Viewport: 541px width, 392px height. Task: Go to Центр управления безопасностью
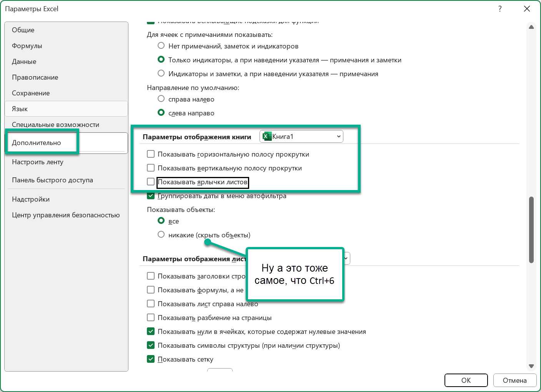(66, 215)
